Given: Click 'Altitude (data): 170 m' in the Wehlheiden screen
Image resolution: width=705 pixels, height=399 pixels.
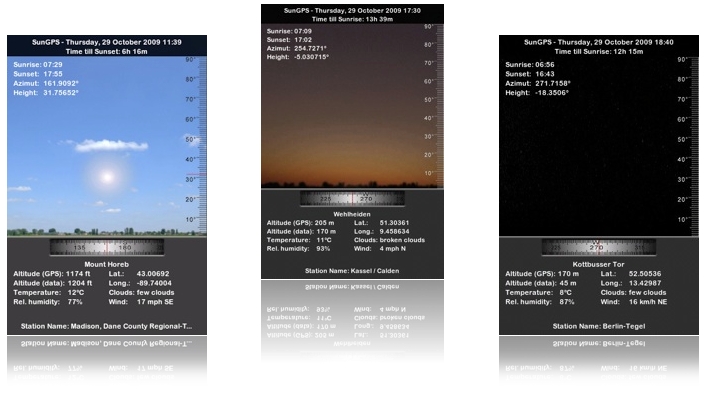Looking at the screenshot, I should [301, 232].
